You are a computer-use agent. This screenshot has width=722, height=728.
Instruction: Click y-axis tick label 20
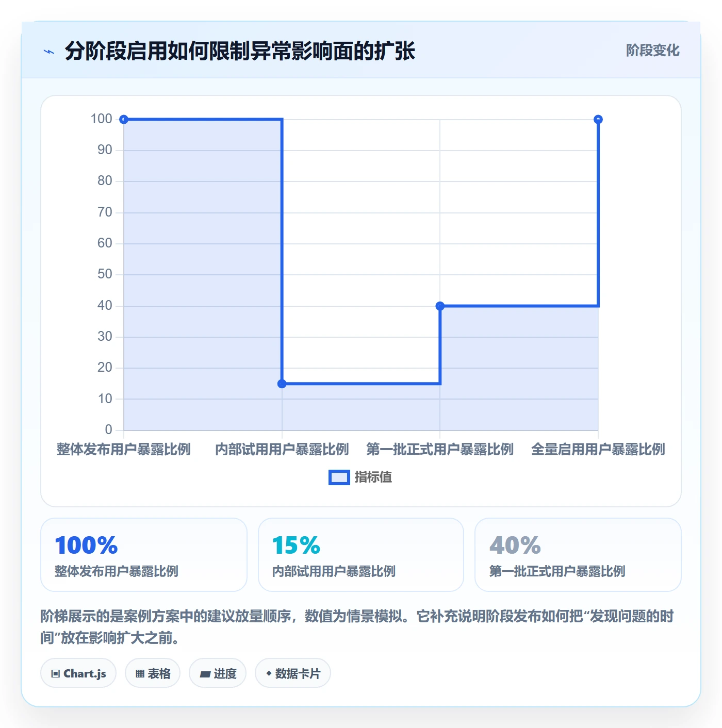(x=105, y=368)
